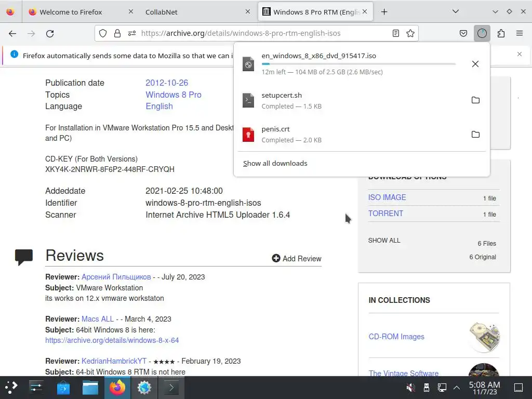
Task: Close the Welcome to Firefox tab
Action: tap(130, 12)
